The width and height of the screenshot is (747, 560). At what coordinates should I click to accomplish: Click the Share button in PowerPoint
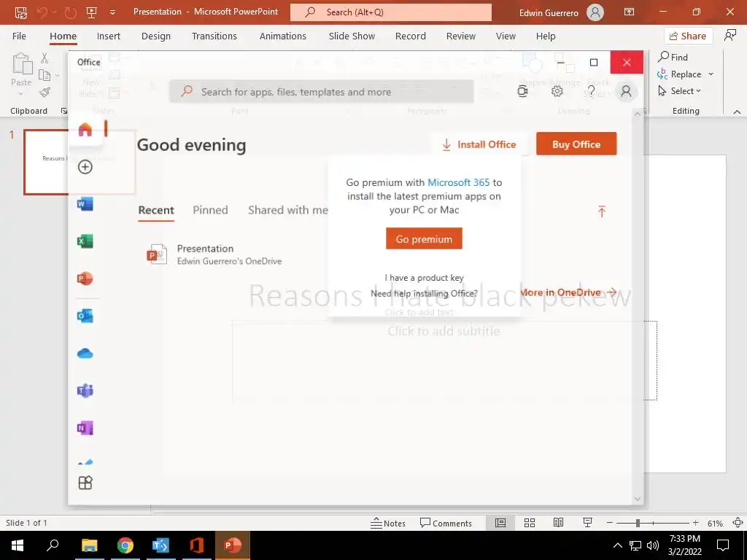pyautogui.click(x=688, y=36)
